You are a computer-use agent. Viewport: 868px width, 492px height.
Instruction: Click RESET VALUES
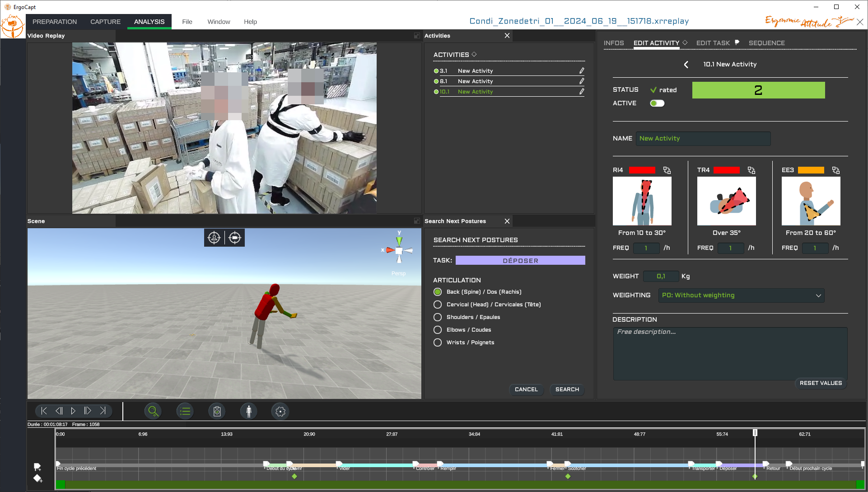[821, 383]
